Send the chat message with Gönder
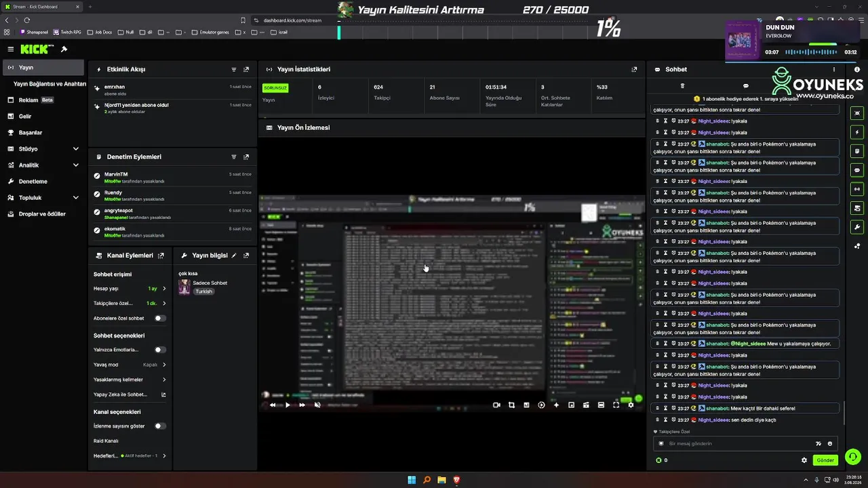 pos(825,460)
